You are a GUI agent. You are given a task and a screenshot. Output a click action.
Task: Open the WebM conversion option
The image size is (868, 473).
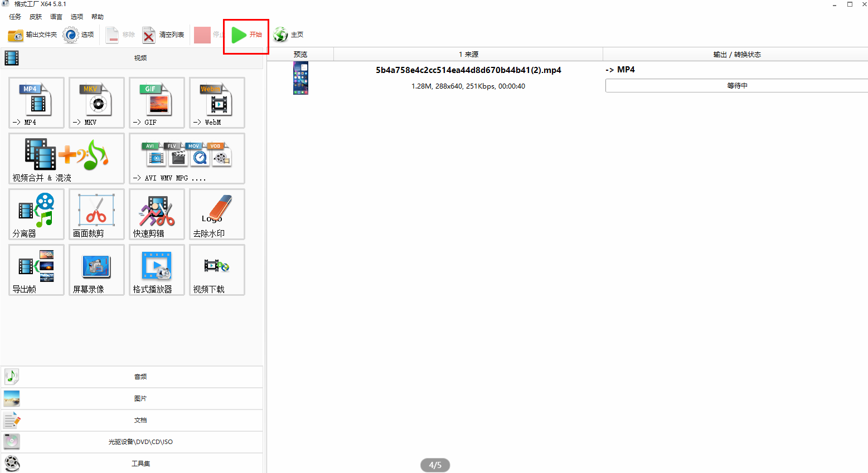point(217,103)
